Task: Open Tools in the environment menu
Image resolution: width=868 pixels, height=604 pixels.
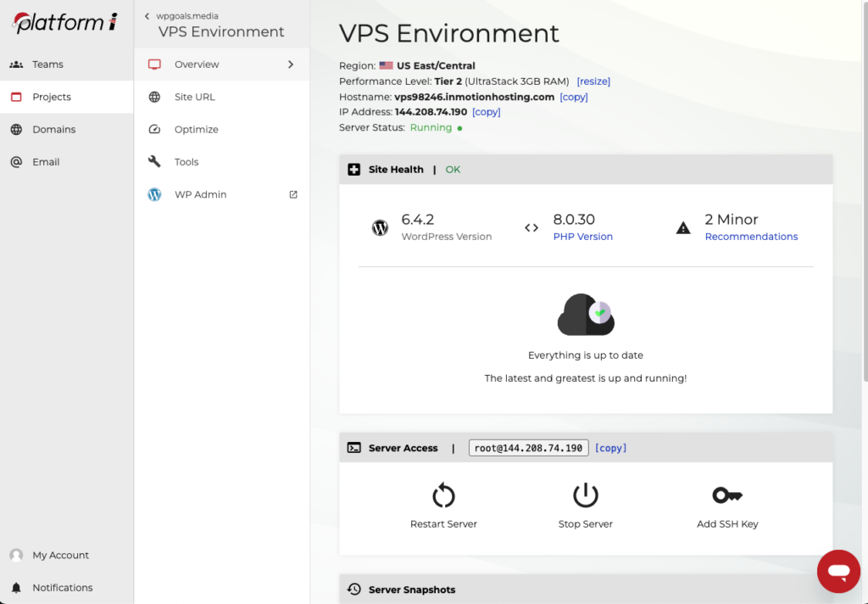Action: (186, 162)
